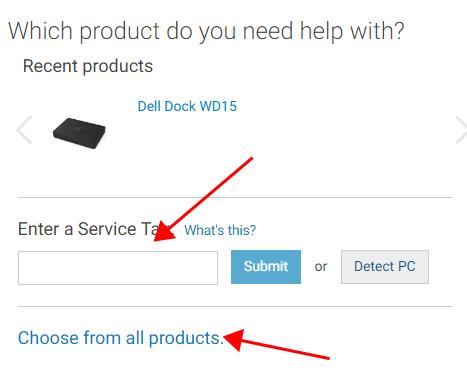This screenshot has width=467, height=368.
Task: Open the Dell Dock WD15 link
Action: click(x=187, y=106)
